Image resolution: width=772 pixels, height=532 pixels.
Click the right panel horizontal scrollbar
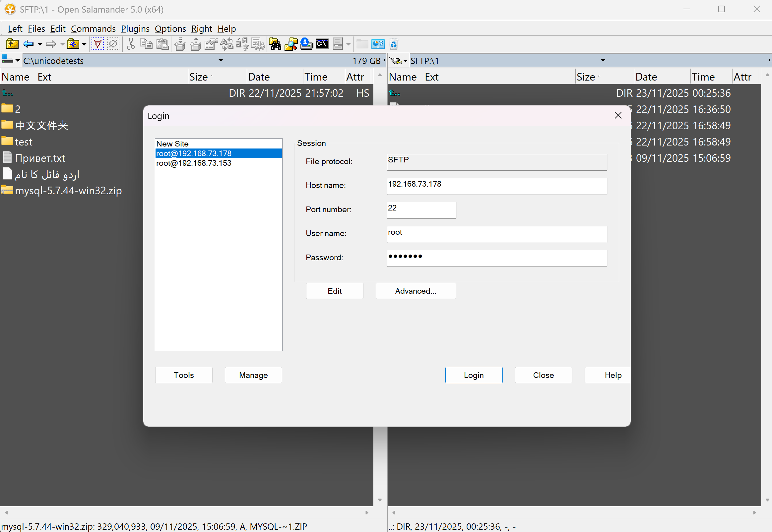point(574,512)
